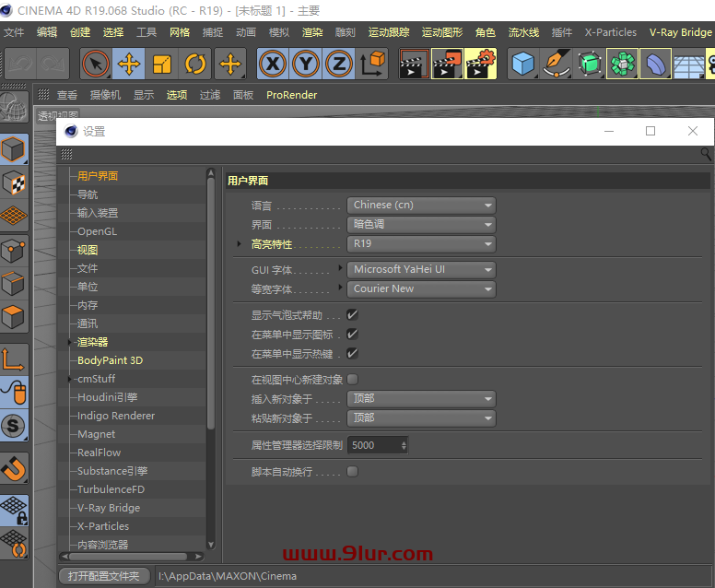715x588 pixels.
Task: Select the Workplane grid icon
Action: [14, 216]
